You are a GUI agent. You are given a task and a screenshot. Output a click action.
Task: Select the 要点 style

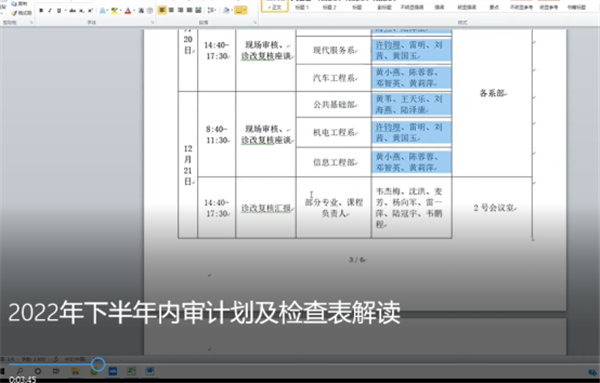click(x=494, y=7)
